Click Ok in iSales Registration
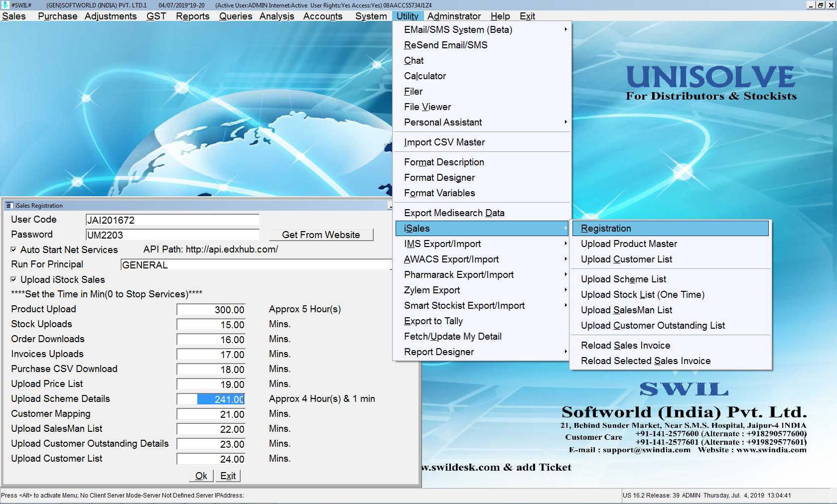This screenshot has height=504, width=837. tap(201, 476)
